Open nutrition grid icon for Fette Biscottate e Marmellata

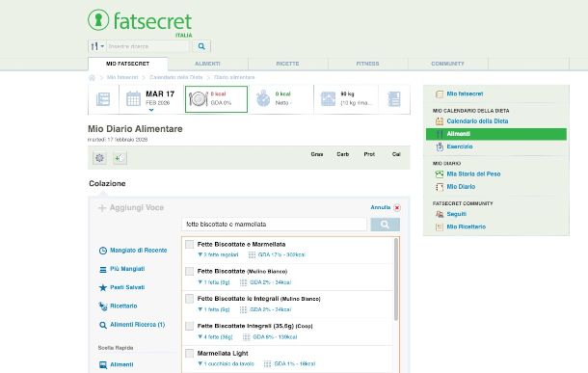(252, 254)
